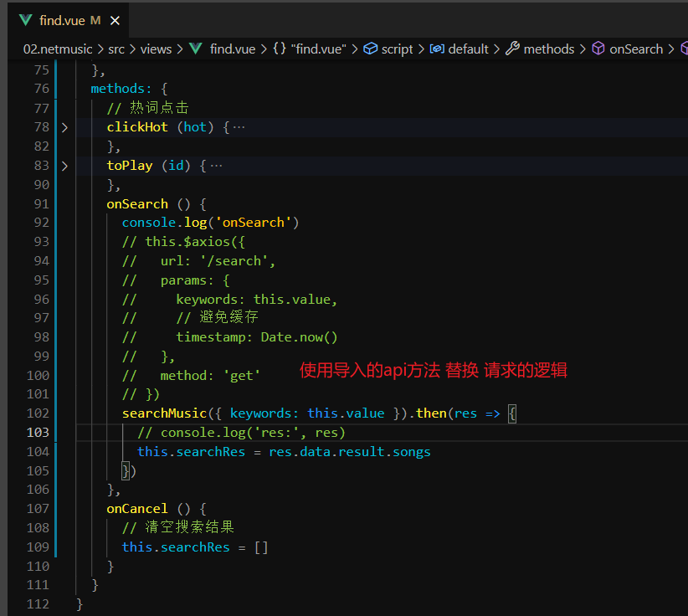This screenshot has width=688, height=616.
Task: Click the 热词点击 comment
Action: point(148,108)
